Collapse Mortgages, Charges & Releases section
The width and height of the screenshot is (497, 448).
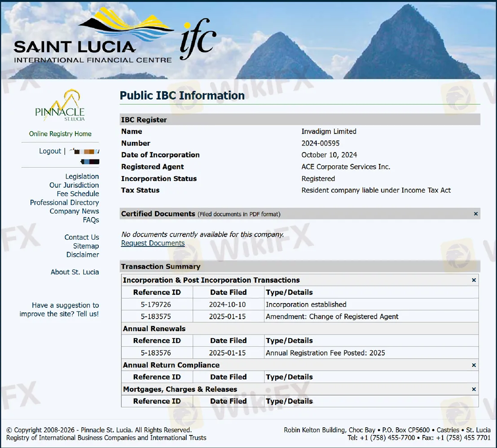474,390
